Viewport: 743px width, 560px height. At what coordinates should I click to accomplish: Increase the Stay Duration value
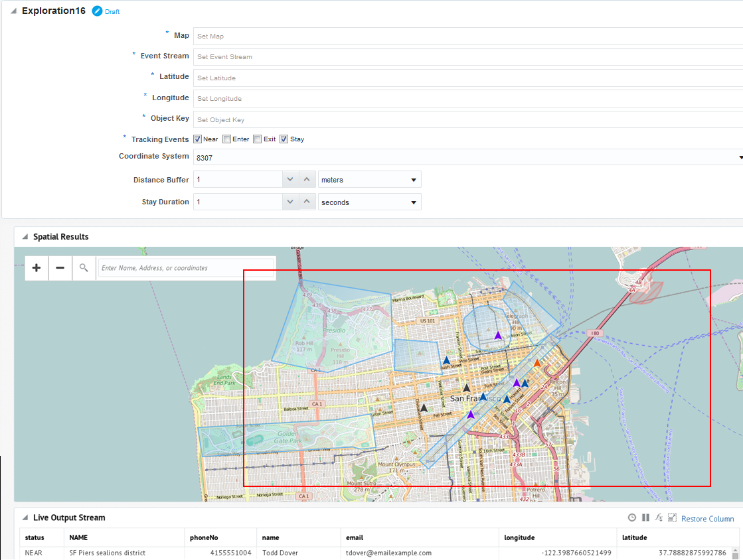[x=307, y=202]
